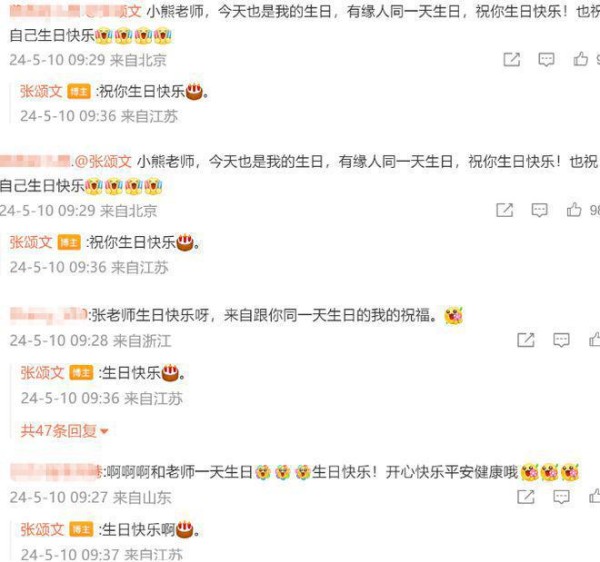The height and width of the screenshot is (562, 600).
Task: Open 张颂文 profile beside 生日快乐 reply under Zhejiang comment
Action: (42, 373)
